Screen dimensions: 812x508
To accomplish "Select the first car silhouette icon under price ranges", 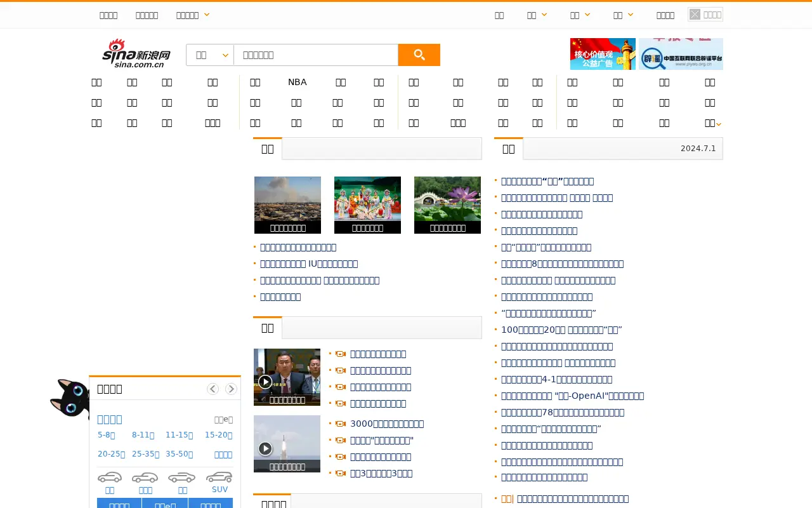I will [110, 477].
